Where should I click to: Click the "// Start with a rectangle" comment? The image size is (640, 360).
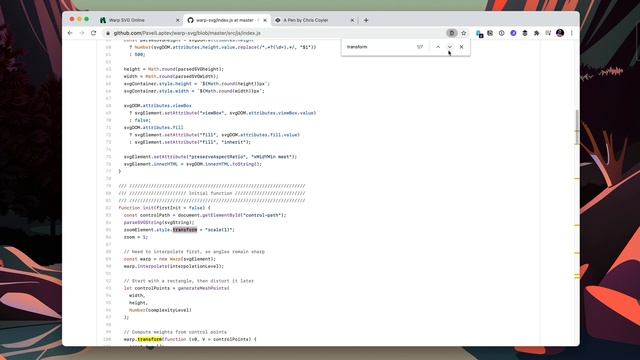(x=189, y=281)
